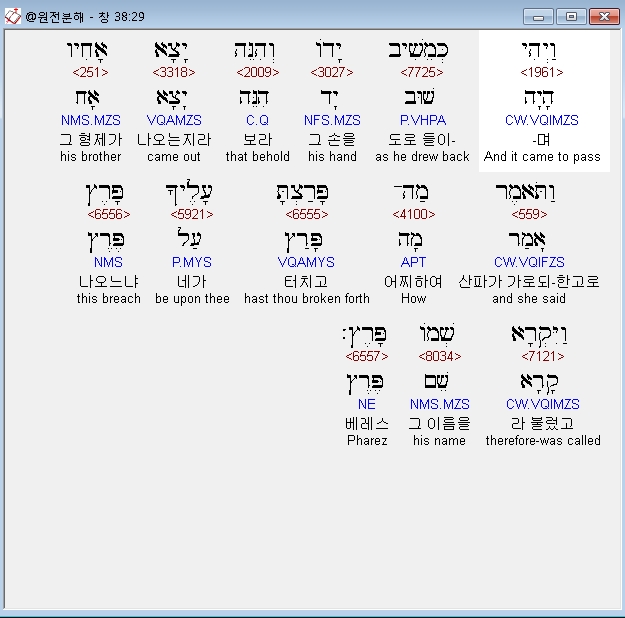Viewport: 625px width, 618px height.
Task: Click the gloss 'hast thou broken forth'
Action: (307, 298)
